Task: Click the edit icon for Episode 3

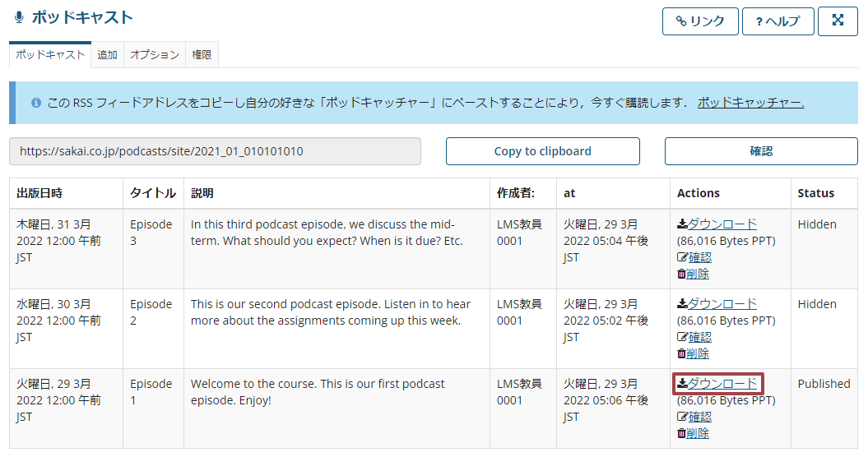Action: (682, 257)
